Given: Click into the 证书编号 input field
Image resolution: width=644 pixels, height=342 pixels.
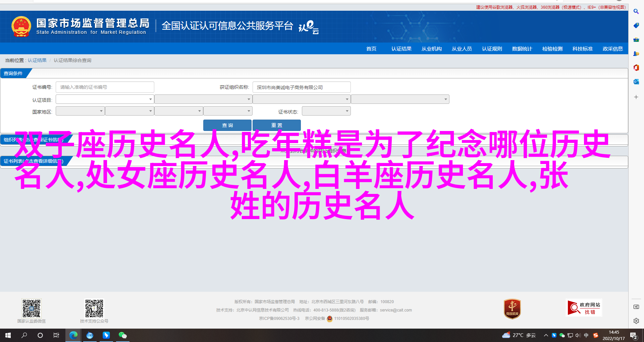Looking at the screenshot, I should point(105,87).
